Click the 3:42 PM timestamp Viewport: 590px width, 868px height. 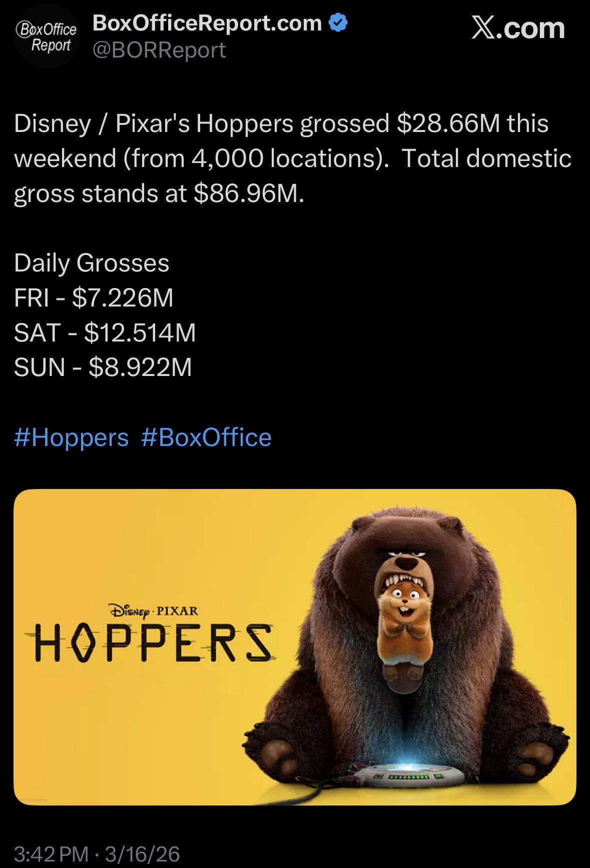(51, 853)
